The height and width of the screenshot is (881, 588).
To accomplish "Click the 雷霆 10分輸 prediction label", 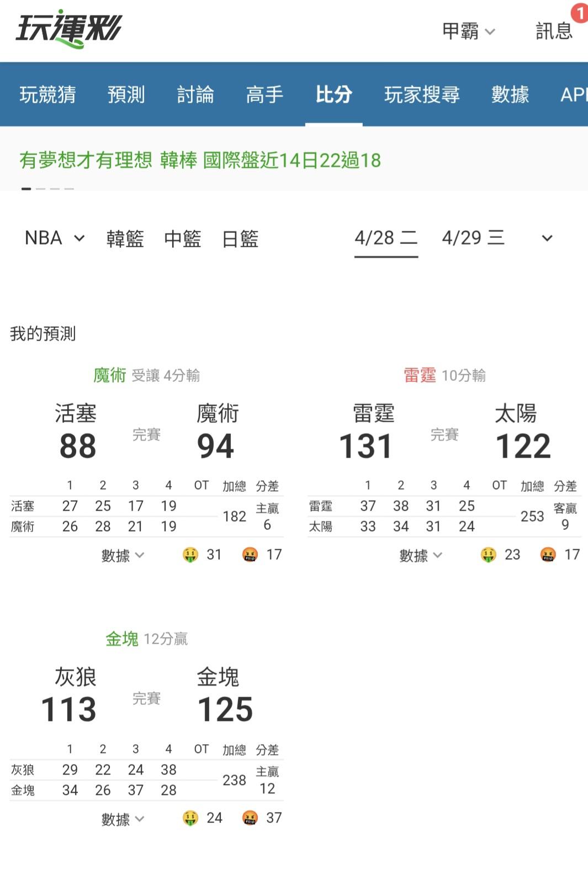I will 445,375.
